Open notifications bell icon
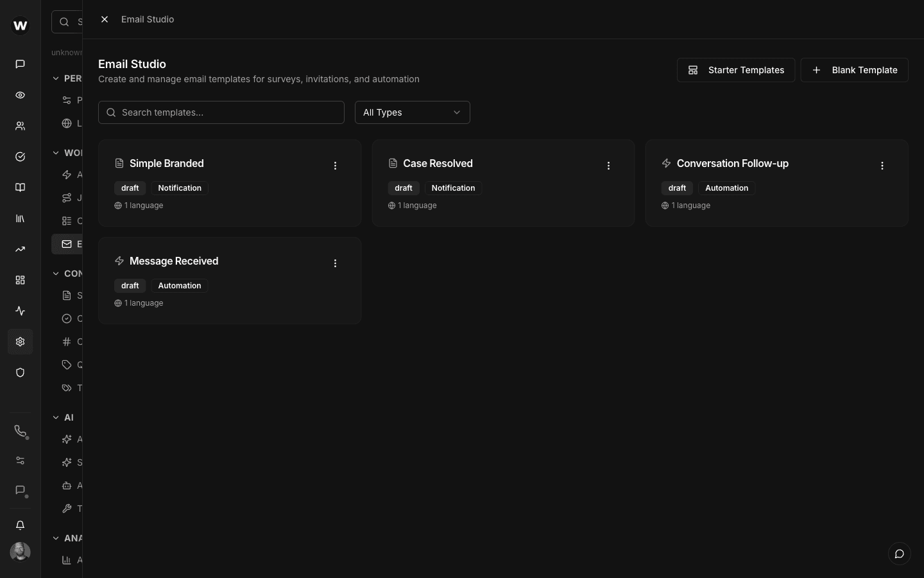Screen dimensions: 924x578 coord(20,525)
